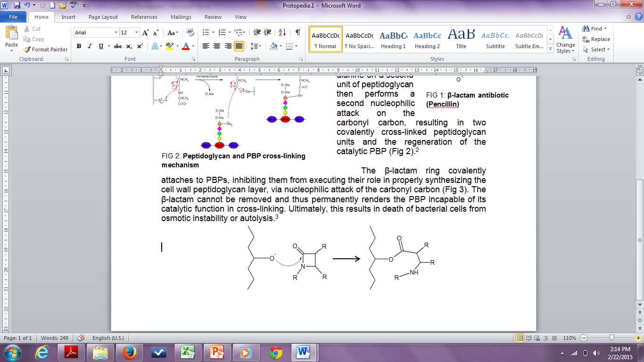The height and width of the screenshot is (362, 644).
Task: Open the References ribbon tab
Action: point(144,17)
